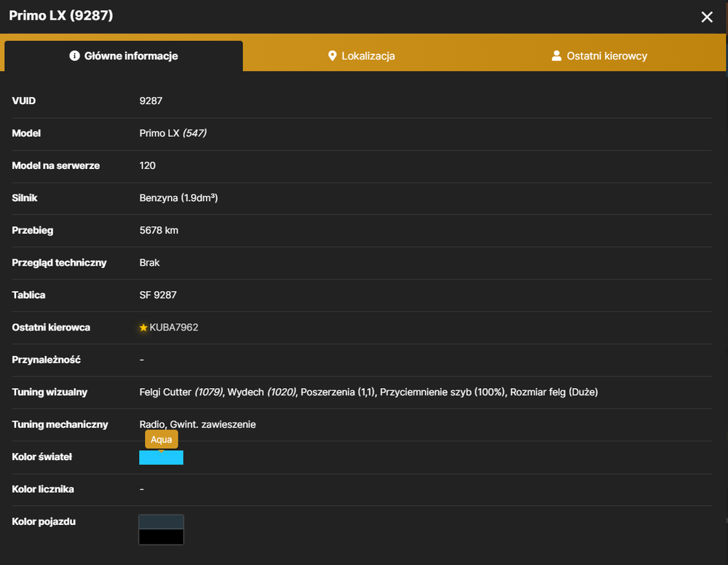728x565 pixels.
Task: Click the Model na serwerze row label
Action: pos(56,166)
